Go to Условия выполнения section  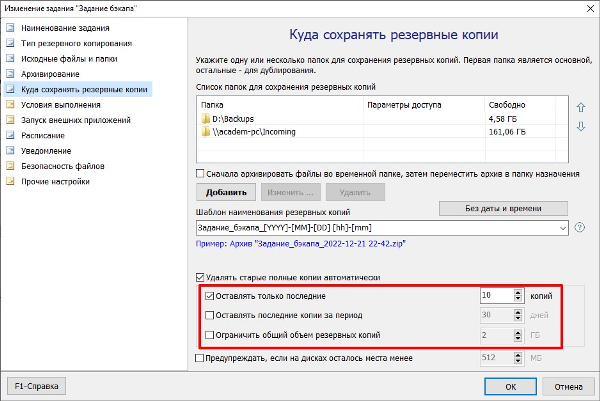59,104
